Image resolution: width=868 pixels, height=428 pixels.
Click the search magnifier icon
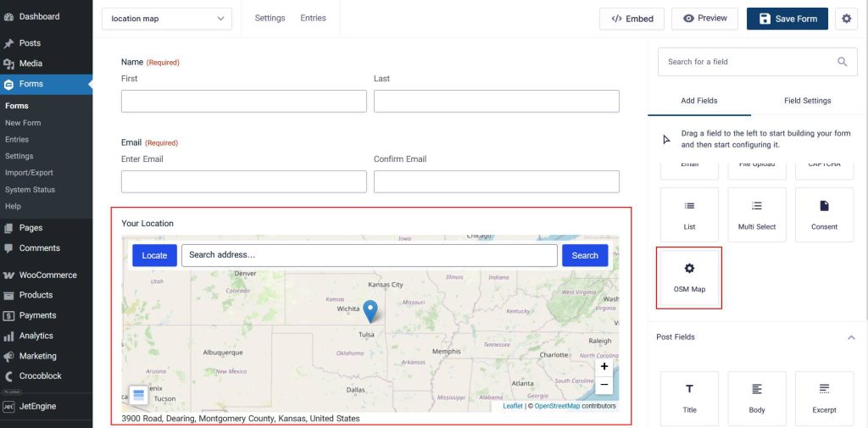click(842, 62)
